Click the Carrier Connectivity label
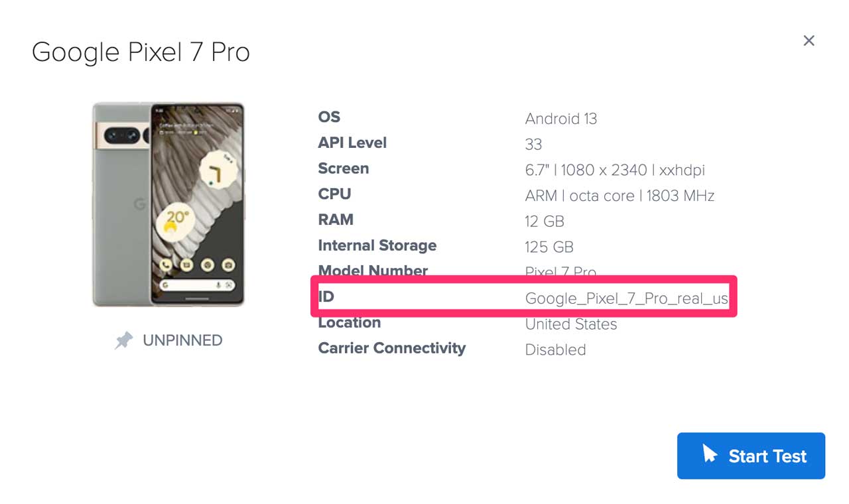The height and width of the screenshot is (504, 849). pyautogui.click(x=392, y=348)
